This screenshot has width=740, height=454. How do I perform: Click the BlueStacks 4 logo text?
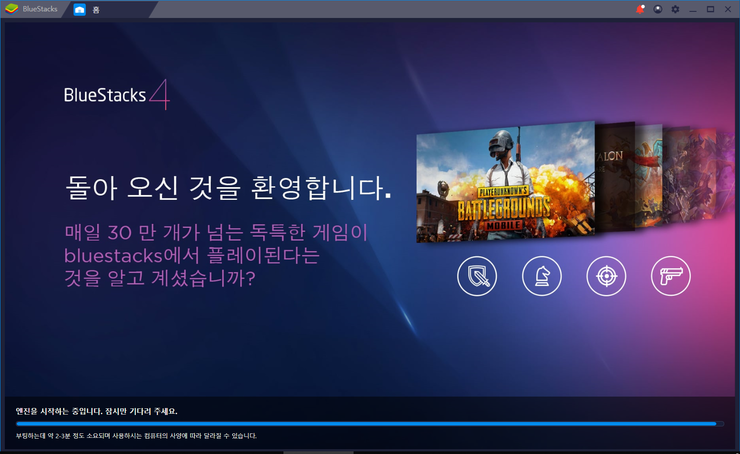[x=117, y=94]
